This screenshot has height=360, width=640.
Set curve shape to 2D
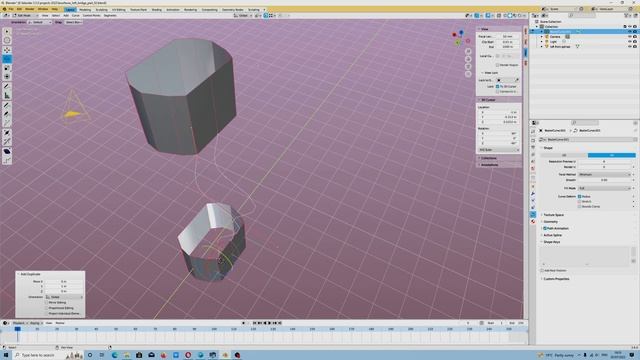point(564,155)
